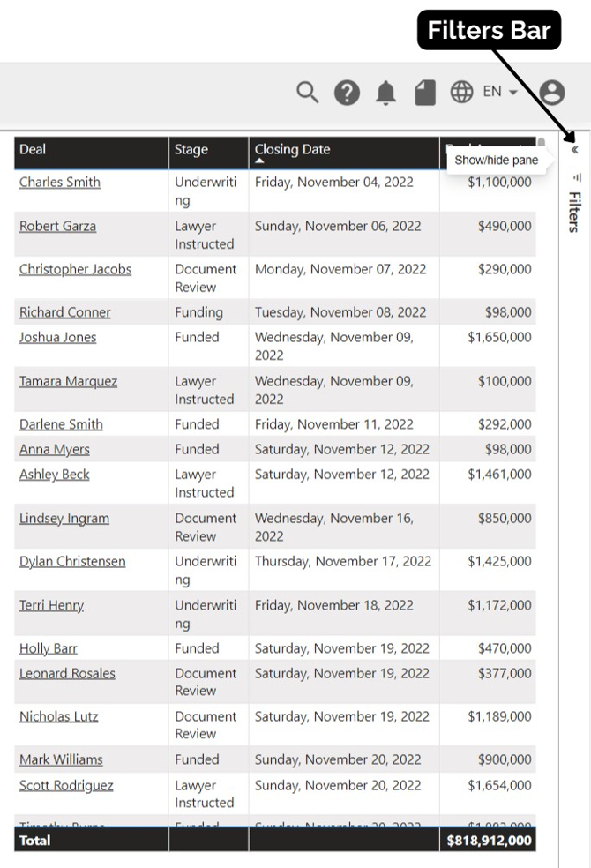Expand the vertical Filters pane label

click(x=574, y=212)
